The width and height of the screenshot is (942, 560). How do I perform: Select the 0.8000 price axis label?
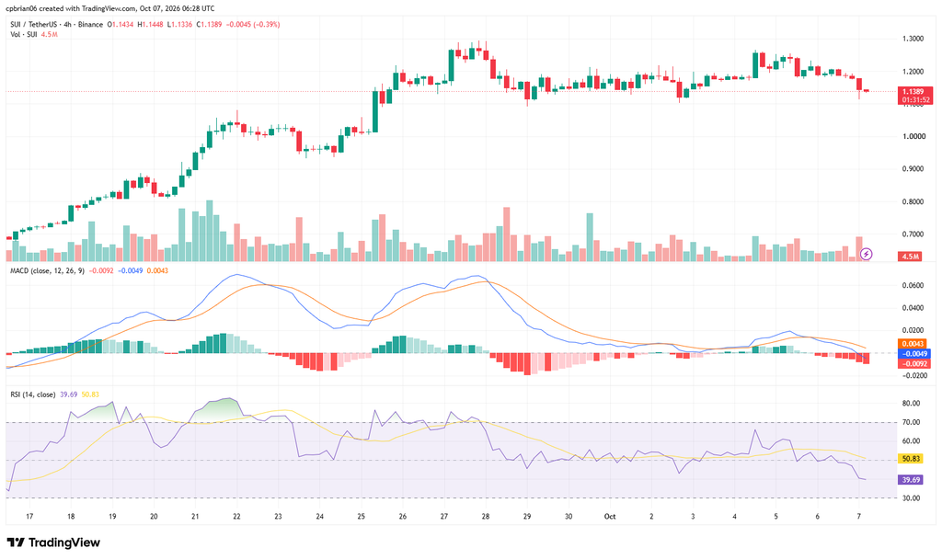pos(913,201)
